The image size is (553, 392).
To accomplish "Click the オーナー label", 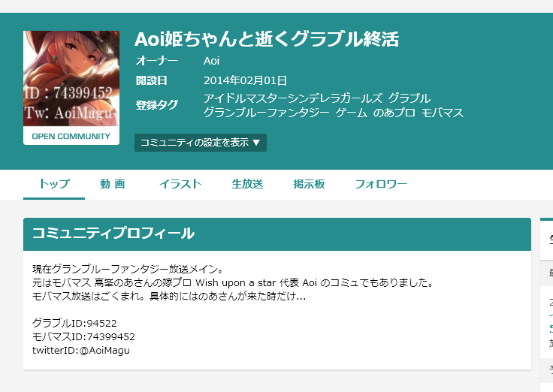I will [157, 61].
